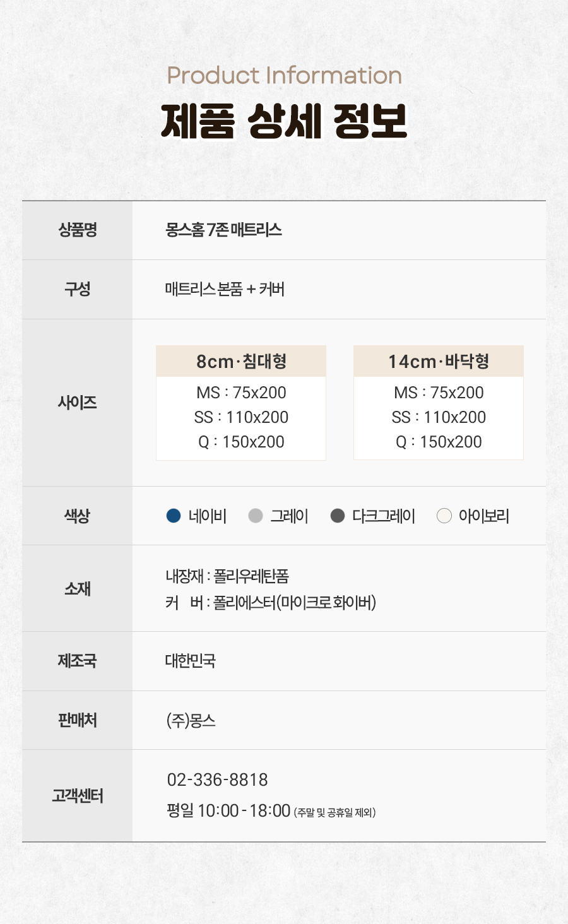Click the seller name (주)몽스
The height and width of the screenshot is (924, 568).
tap(191, 720)
